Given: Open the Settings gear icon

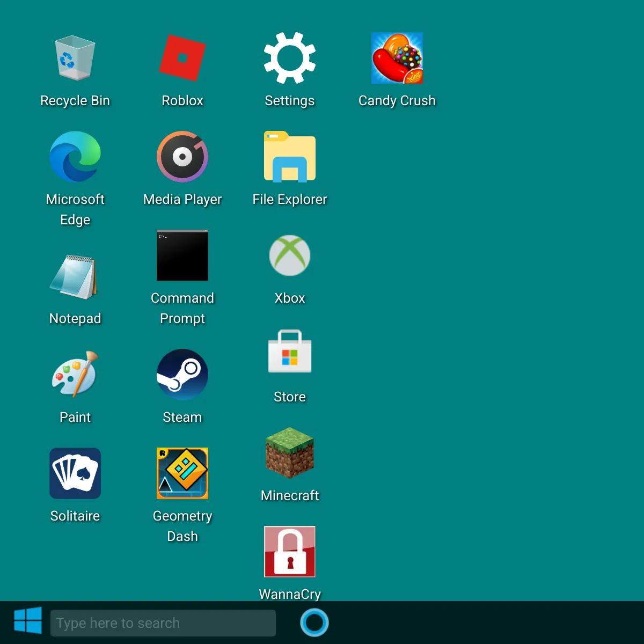Looking at the screenshot, I should coord(290,58).
